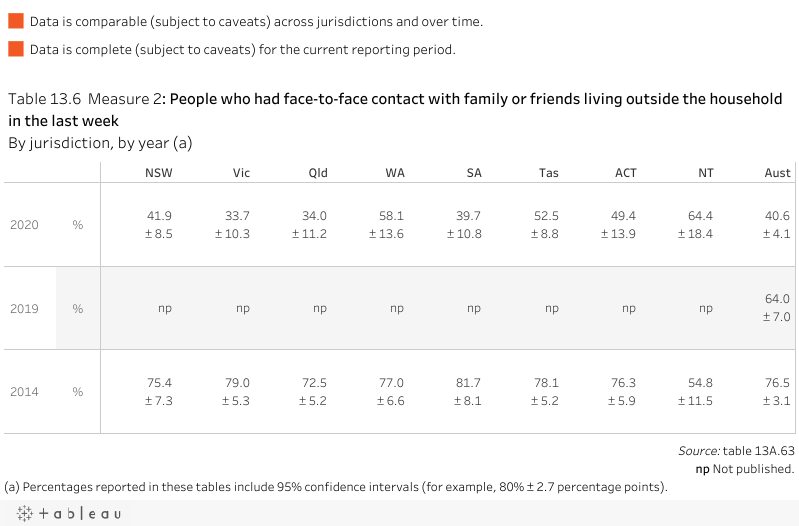Viewport: 799px width, 526px height.
Task: Click the 'Source: table 13A.63' text
Action: 736,452
